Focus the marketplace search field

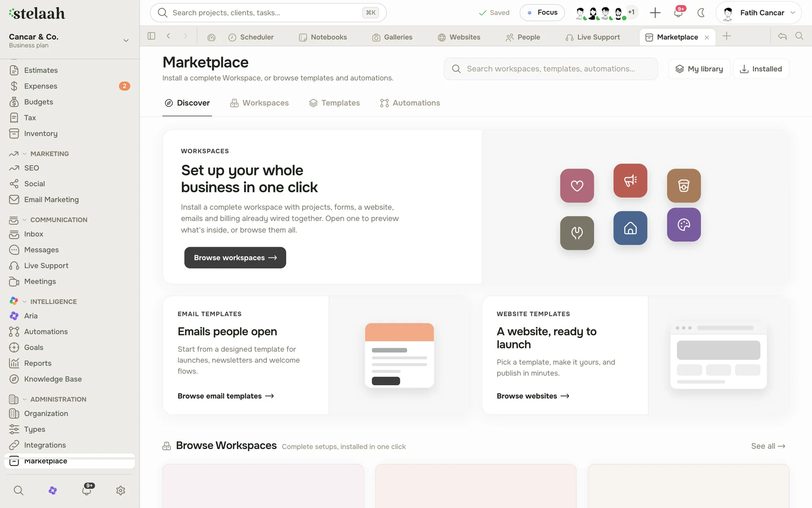tap(551, 69)
